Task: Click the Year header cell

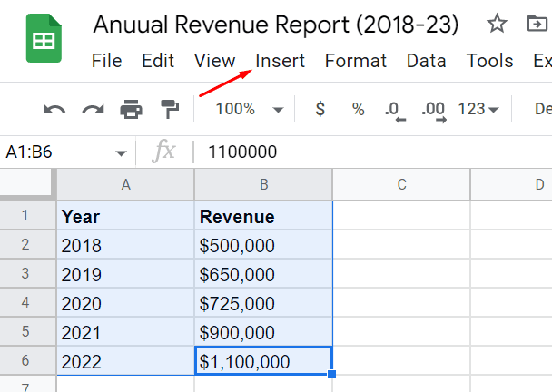Action: pyautogui.click(x=125, y=215)
